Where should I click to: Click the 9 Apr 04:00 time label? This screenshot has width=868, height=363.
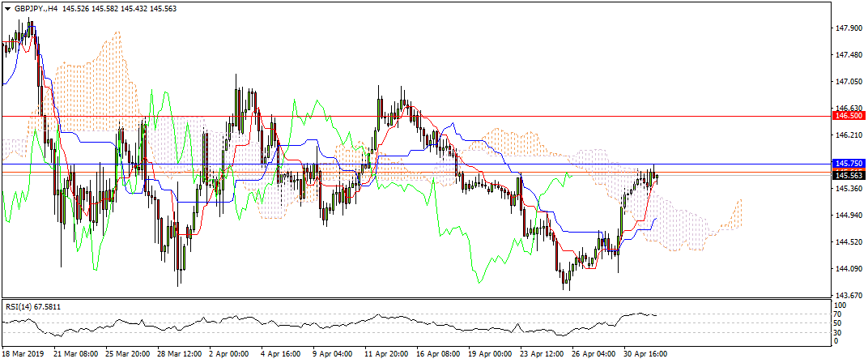click(x=334, y=353)
